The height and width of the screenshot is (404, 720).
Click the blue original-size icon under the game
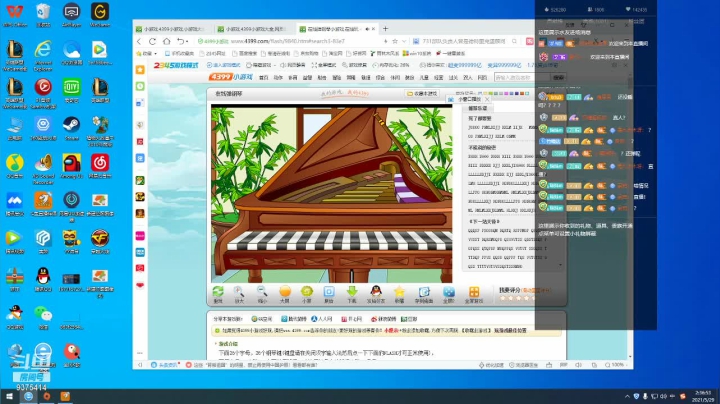click(x=329, y=292)
